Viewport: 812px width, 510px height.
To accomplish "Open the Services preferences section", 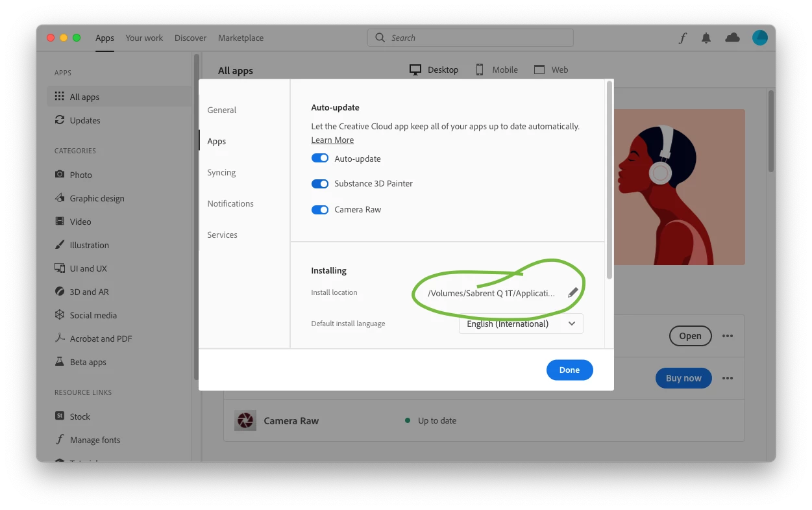I will click(x=222, y=235).
